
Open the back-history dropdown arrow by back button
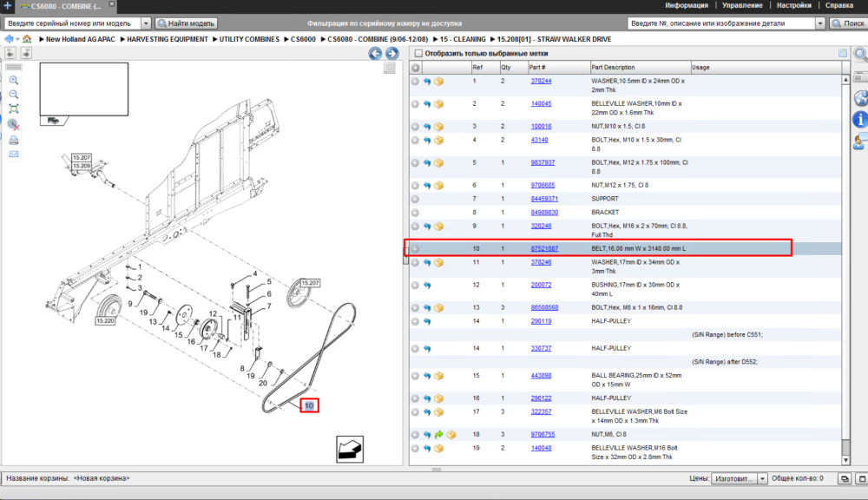17,39
